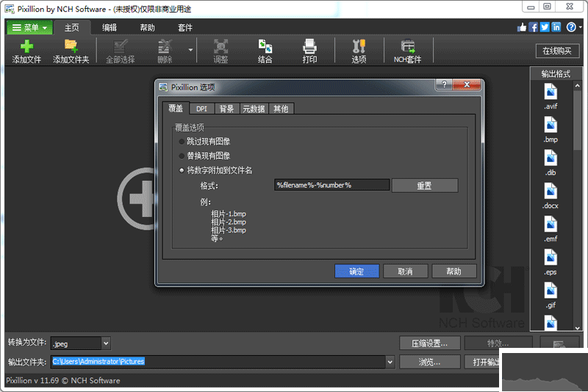Open the NCH Suite toolbar icon
588x392 pixels.
(408, 46)
